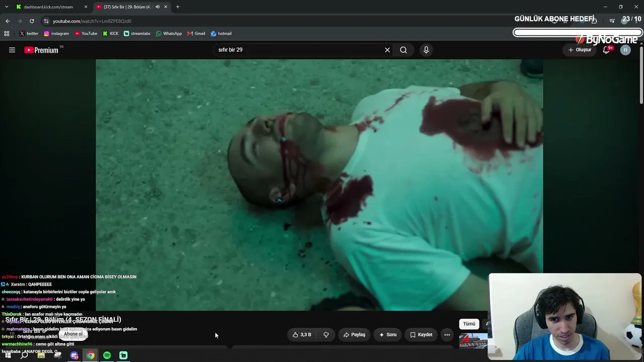Switch to Chrome on the taskbar
644x362 pixels.
coord(91,355)
